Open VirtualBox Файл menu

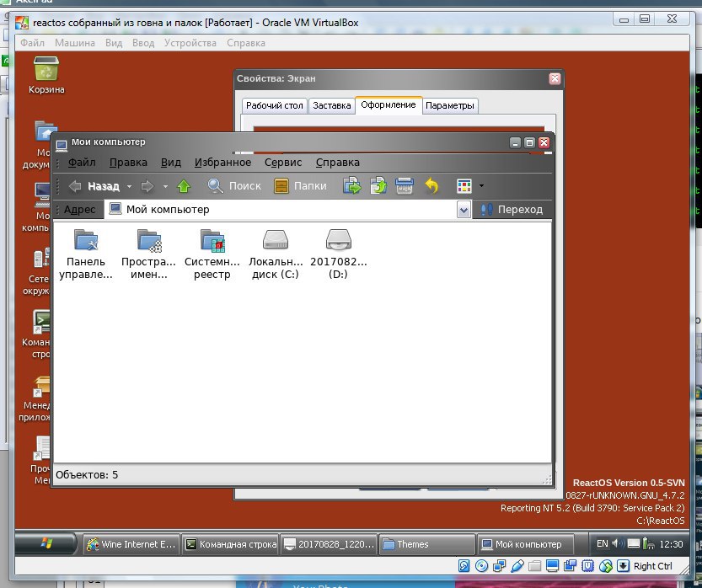pyautogui.click(x=32, y=43)
